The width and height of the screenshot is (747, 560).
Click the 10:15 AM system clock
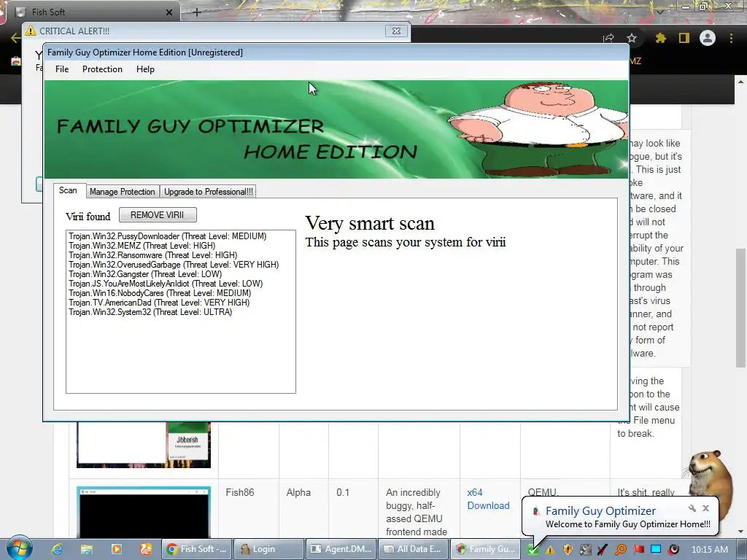click(x=709, y=550)
